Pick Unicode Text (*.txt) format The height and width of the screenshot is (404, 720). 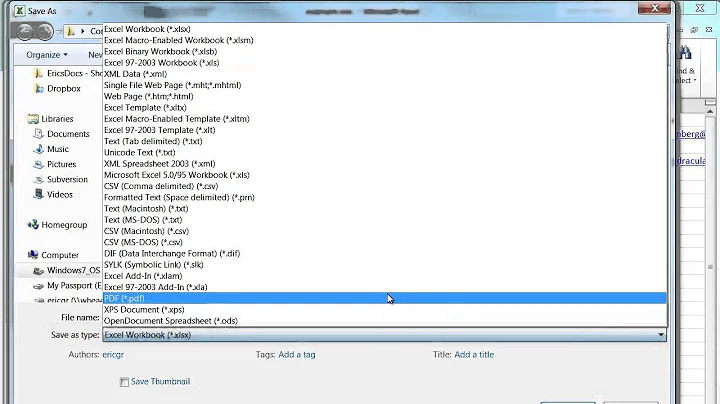(x=385, y=152)
